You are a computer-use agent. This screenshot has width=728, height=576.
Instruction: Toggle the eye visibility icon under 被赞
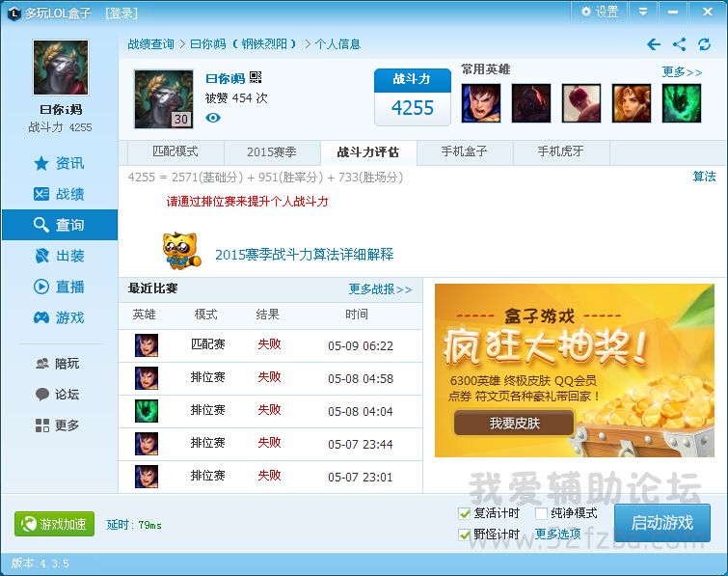click(213, 118)
